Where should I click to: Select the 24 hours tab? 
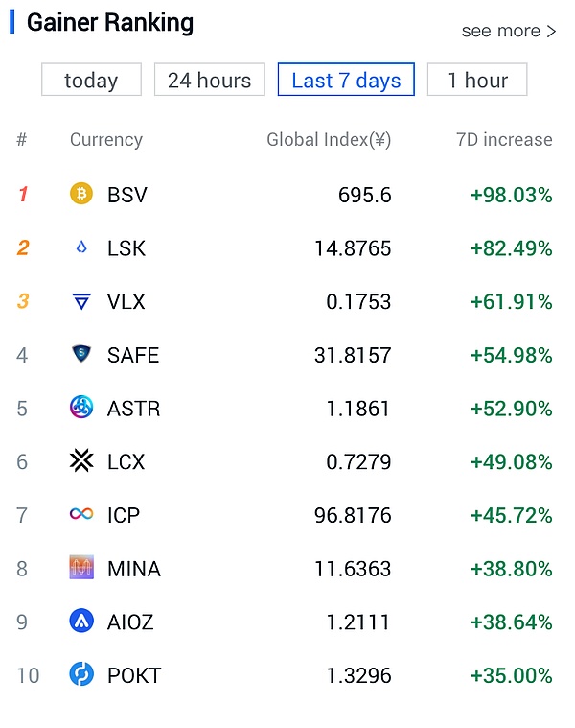pos(209,80)
